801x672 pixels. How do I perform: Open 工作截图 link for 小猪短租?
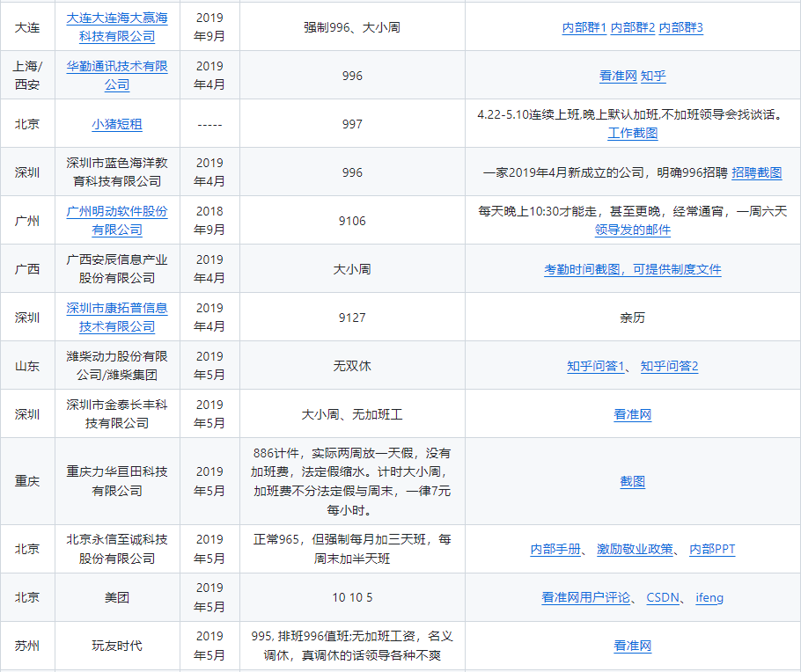point(632,134)
